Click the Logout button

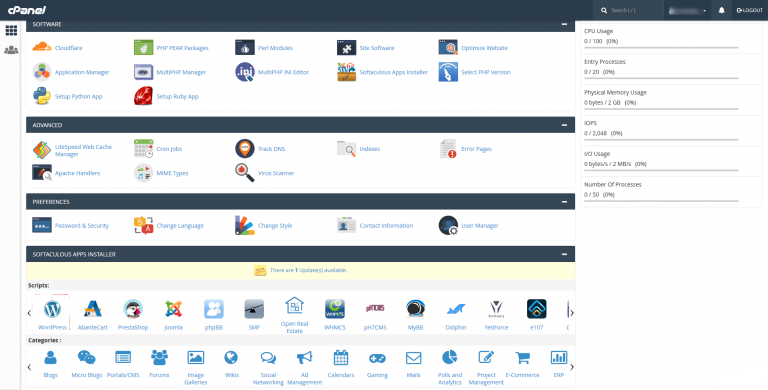[749, 10]
